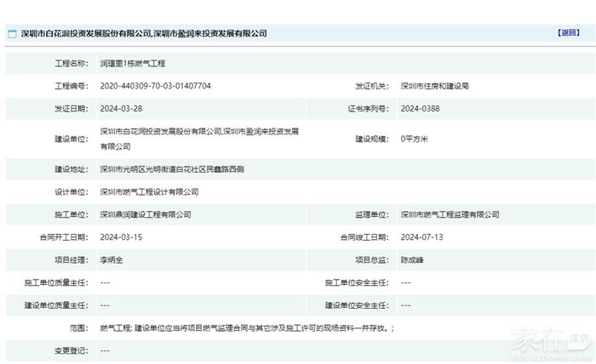
Task: Click contract completion date 2024-07-13
Action: pos(421,237)
